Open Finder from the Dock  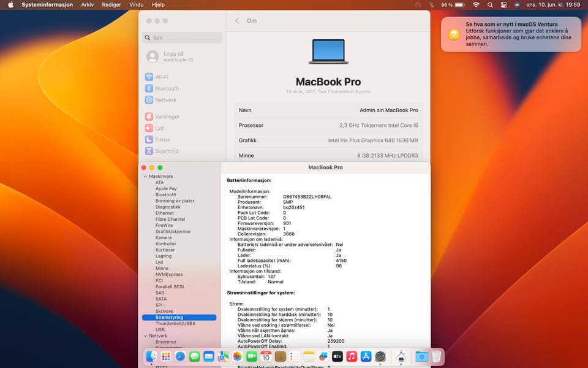[x=151, y=356]
